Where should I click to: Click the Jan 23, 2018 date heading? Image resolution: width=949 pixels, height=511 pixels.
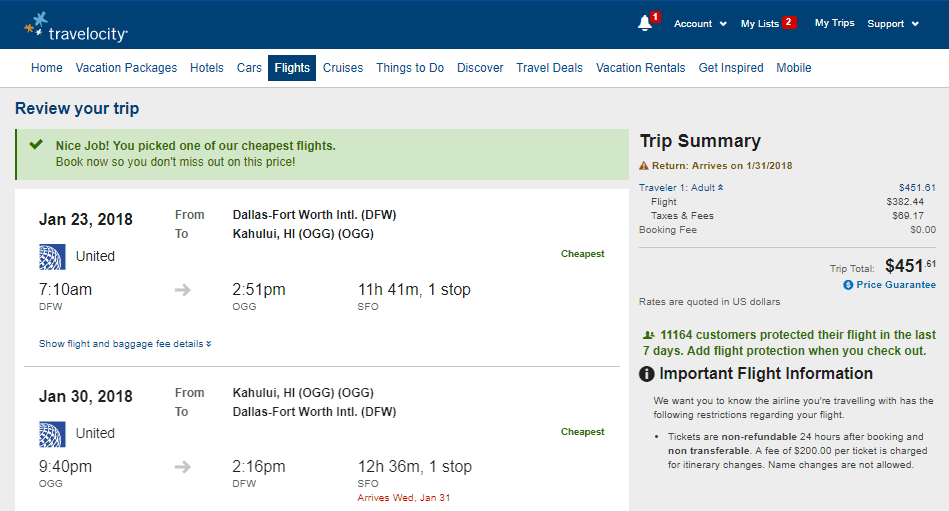point(86,219)
